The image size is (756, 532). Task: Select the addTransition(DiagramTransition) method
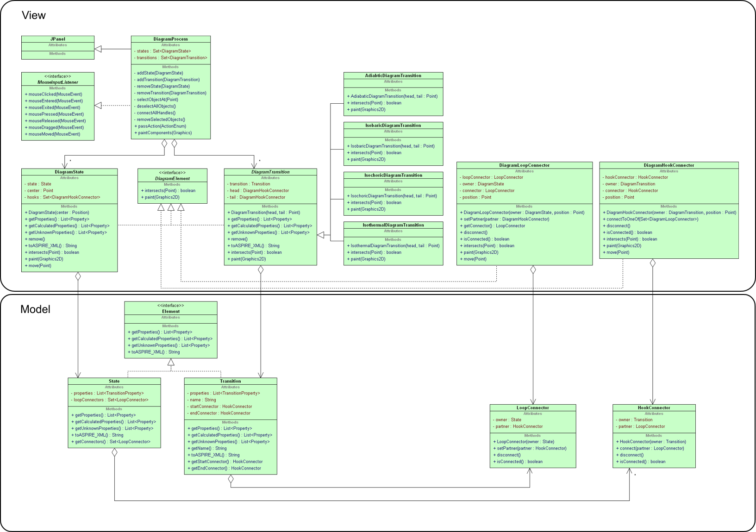[x=167, y=80]
